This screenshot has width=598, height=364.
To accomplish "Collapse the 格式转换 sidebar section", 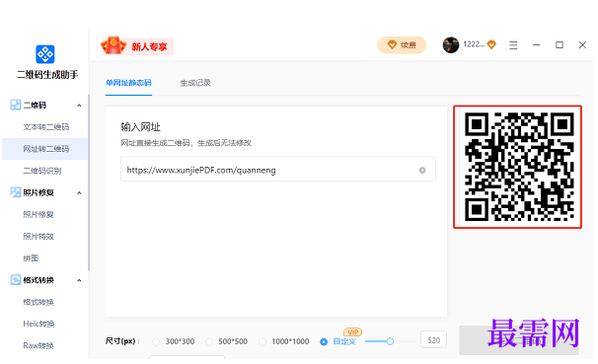I will click(x=79, y=280).
